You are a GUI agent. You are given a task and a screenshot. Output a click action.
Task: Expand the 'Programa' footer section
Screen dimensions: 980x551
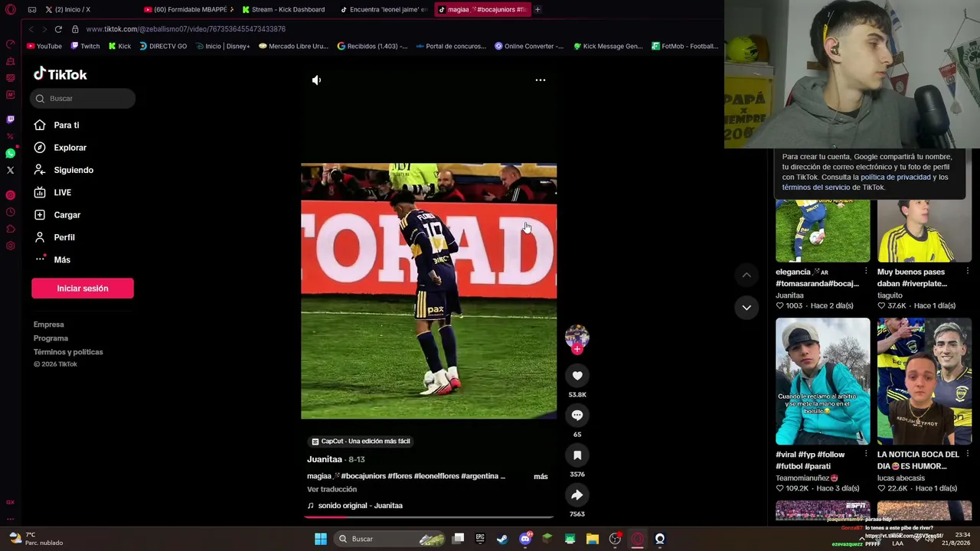click(x=51, y=338)
